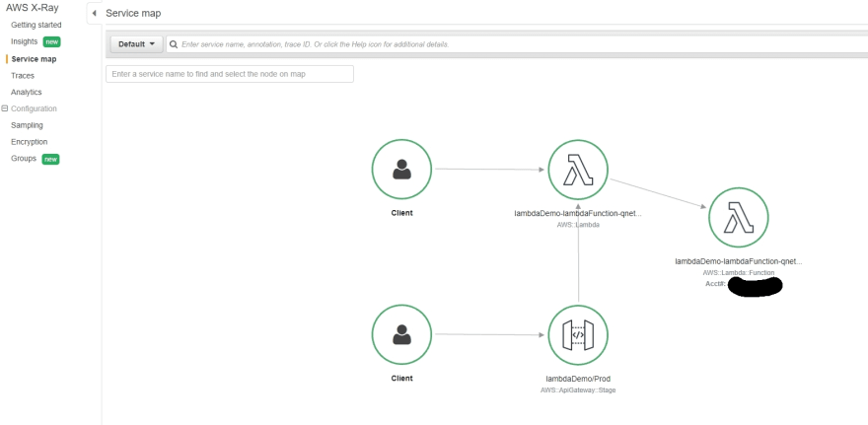Collapse the Configuration section toggle
The height and width of the screenshot is (425, 868).
(5, 108)
